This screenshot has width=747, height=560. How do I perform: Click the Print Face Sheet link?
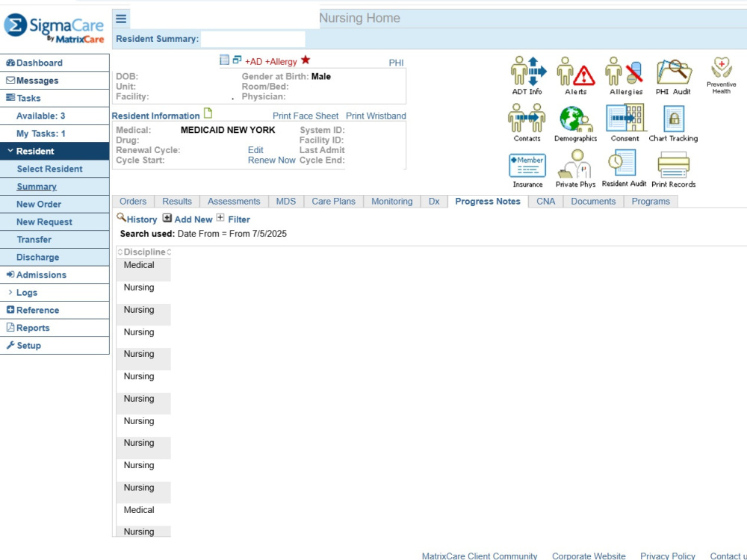pyautogui.click(x=306, y=116)
